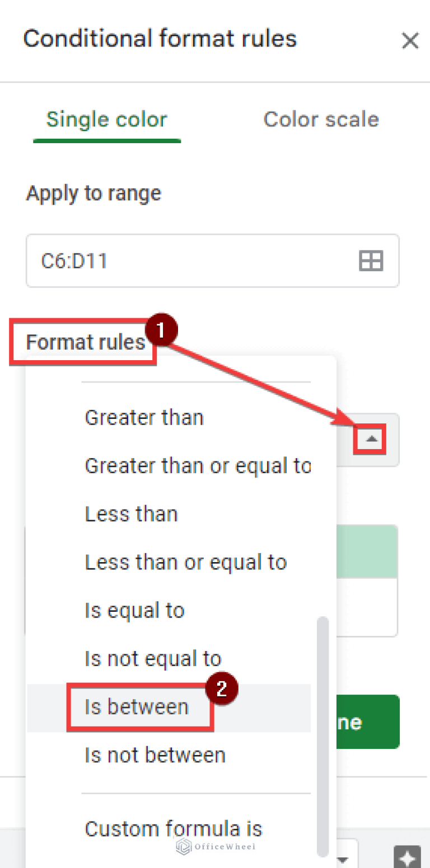This screenshot has width=430, height=868.
Task: Select the Is equal to condition
Action: (x=134, y=610)
